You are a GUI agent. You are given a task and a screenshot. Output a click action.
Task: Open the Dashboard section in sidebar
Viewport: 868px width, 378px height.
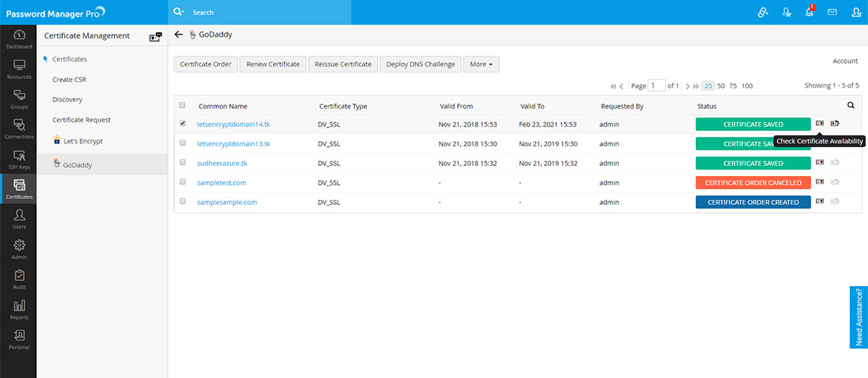click(19, 40)
